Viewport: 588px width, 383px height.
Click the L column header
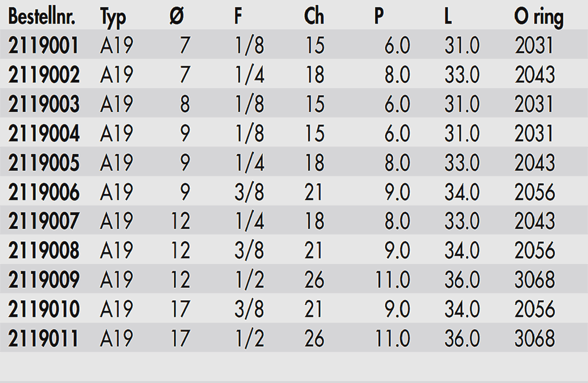448,17
